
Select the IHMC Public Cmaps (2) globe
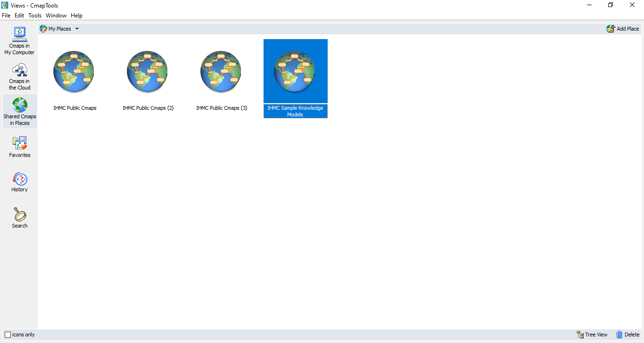pos(148,72)
